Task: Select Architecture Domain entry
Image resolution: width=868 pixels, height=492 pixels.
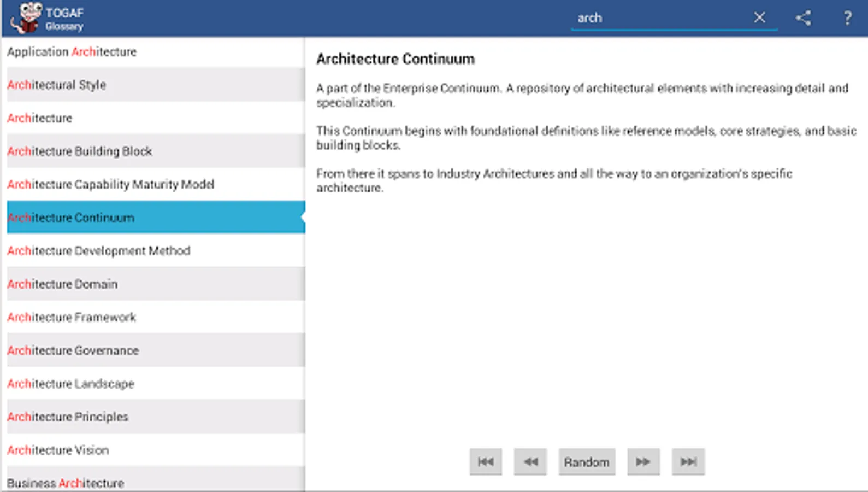Action: [156, 284]
